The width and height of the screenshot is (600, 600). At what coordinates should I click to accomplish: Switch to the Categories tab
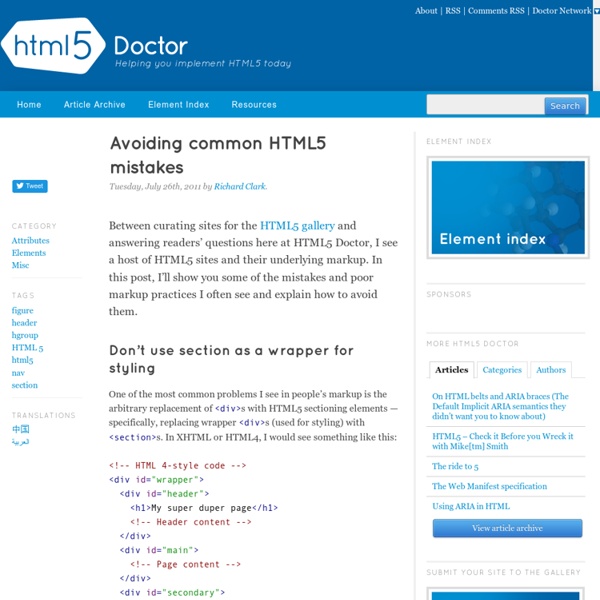click(x=502, y=370)
